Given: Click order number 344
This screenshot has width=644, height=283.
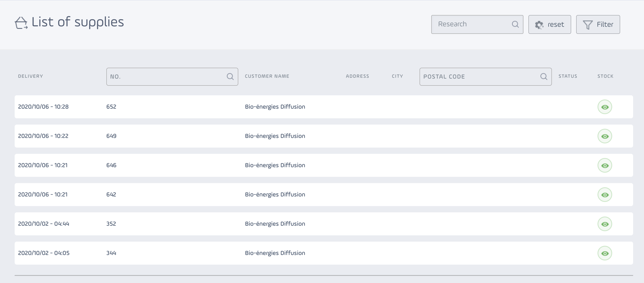Looking at the screenshot, I should click(x=111, y=253).
